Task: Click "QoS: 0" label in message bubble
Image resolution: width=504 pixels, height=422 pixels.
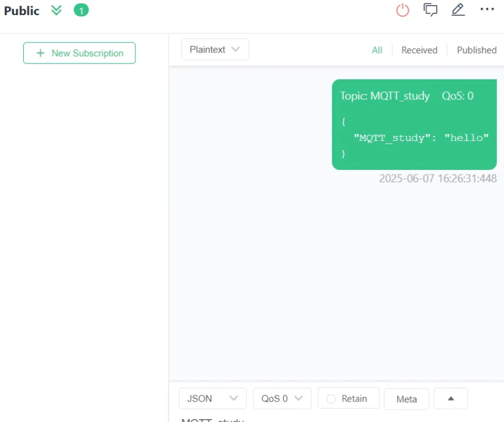Action: click(457, 96)
